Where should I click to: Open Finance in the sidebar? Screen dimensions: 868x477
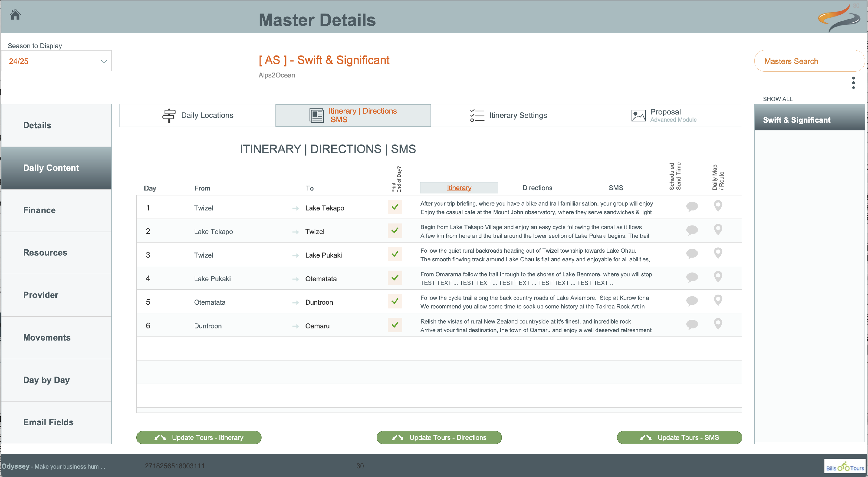[56, 210]
